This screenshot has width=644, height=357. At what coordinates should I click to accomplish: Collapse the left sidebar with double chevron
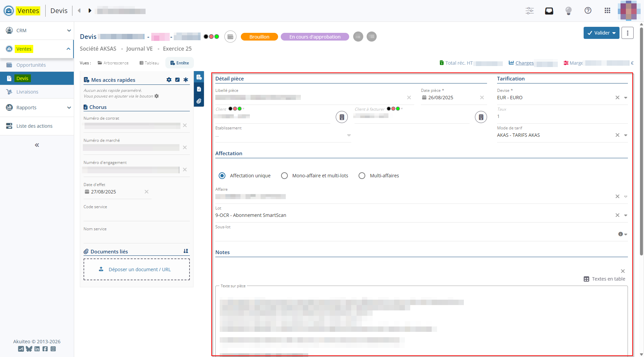[37, 145]
